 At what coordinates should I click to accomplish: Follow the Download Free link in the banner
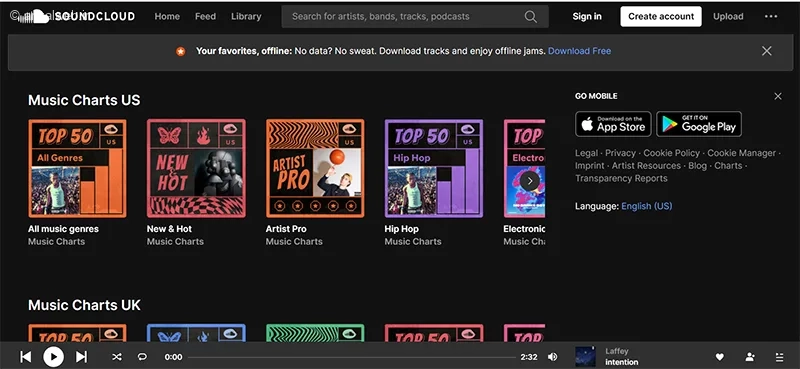580,51
